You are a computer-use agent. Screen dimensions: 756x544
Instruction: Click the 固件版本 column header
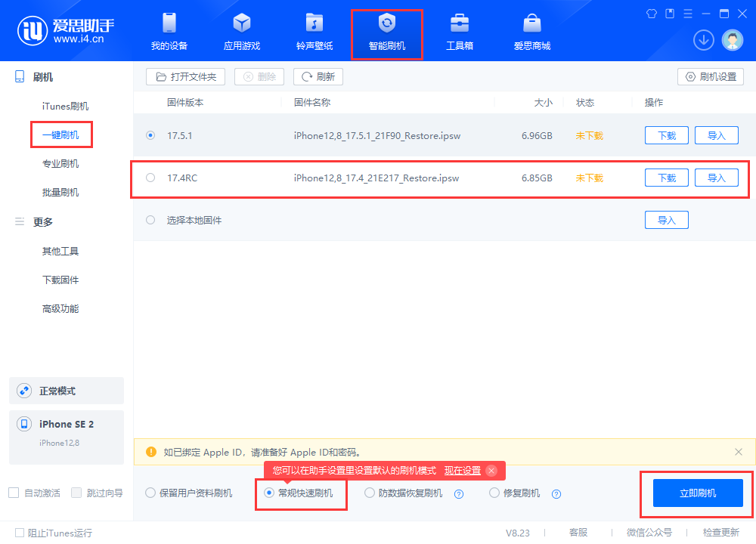(185, 102)
